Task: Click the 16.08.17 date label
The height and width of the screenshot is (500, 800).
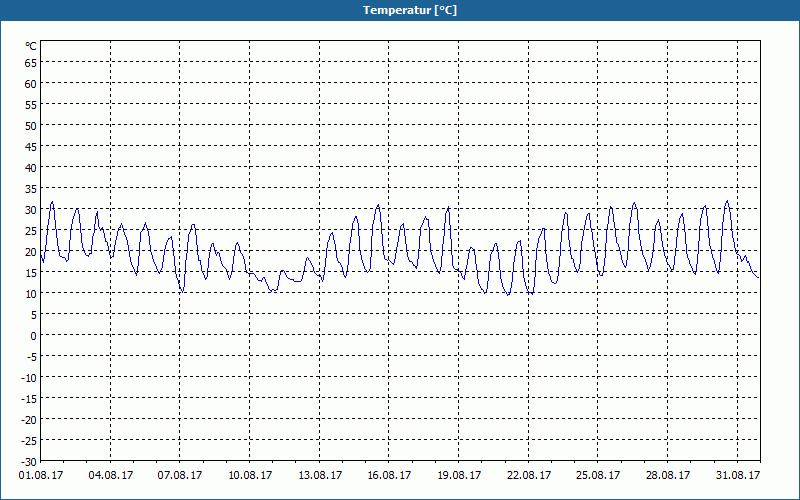Action: (389, 476)
